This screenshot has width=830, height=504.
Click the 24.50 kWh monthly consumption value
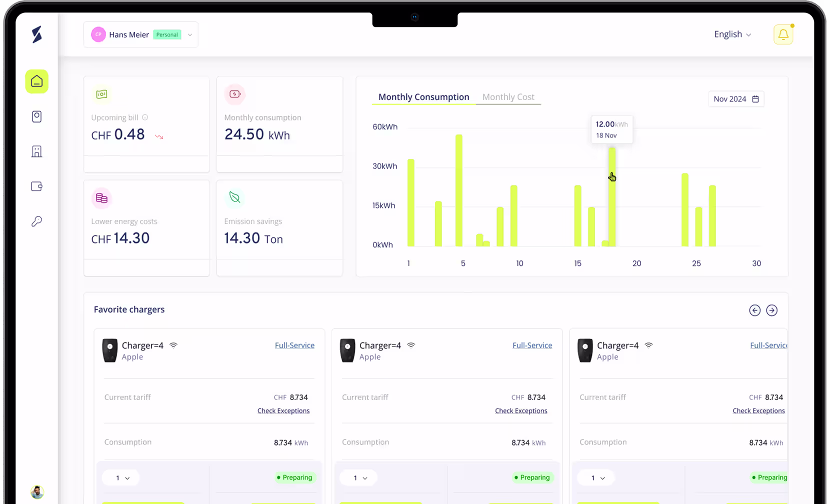pos(257,134)
